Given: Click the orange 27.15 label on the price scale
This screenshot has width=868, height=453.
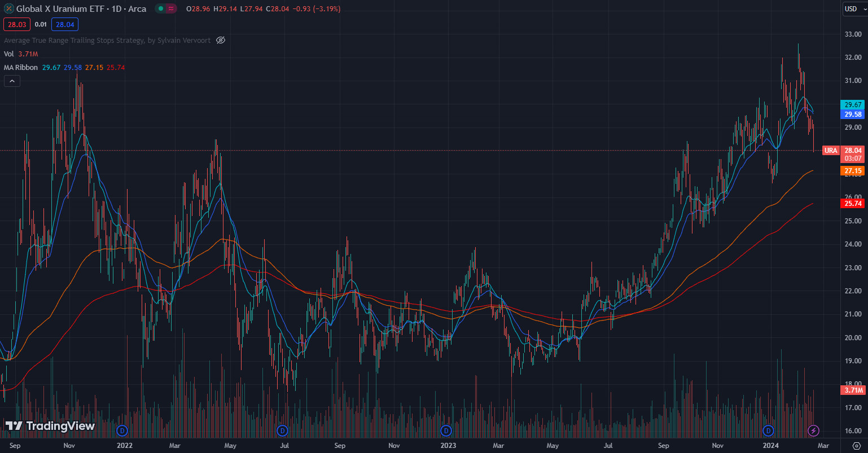Looking at the screenshot, I should pos(853,170).
